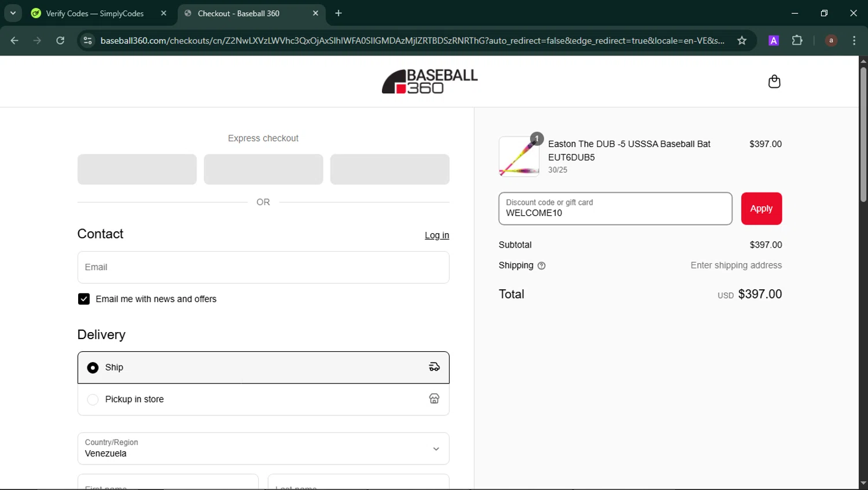
Task: Click the first express checkout button
Action: pyautogui.click(x=137, y=170)
